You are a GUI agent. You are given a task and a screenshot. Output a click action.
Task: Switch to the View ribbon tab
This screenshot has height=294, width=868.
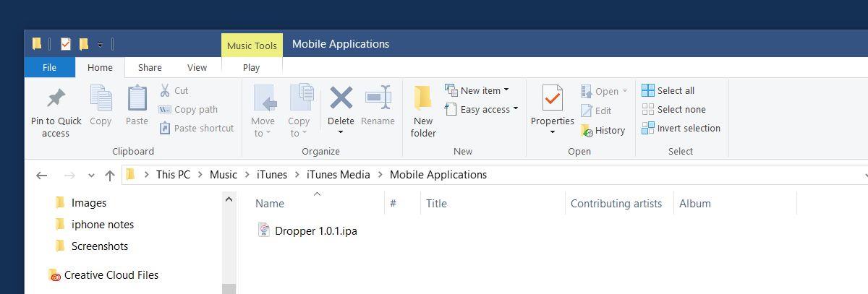click(197, 67)
